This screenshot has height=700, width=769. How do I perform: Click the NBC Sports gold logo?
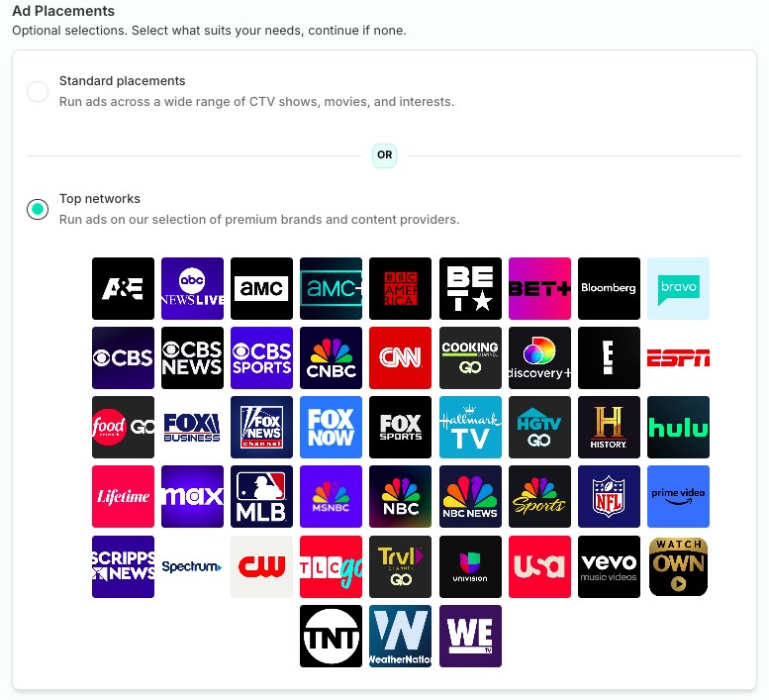point(539,497)
